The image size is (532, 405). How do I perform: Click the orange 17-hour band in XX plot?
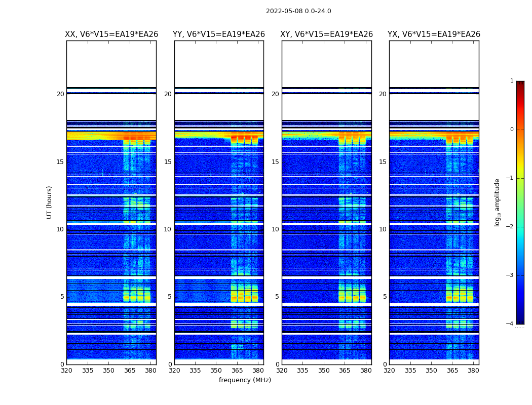coord(111,136)
